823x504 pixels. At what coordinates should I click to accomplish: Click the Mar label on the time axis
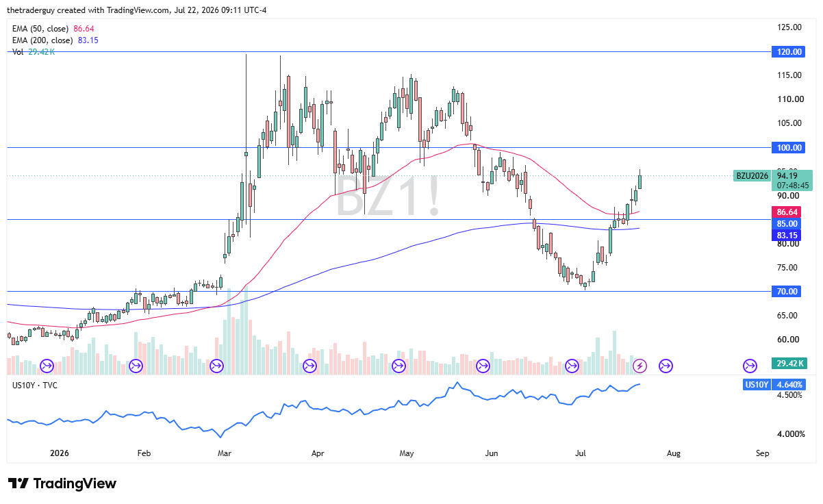[225, 453]
